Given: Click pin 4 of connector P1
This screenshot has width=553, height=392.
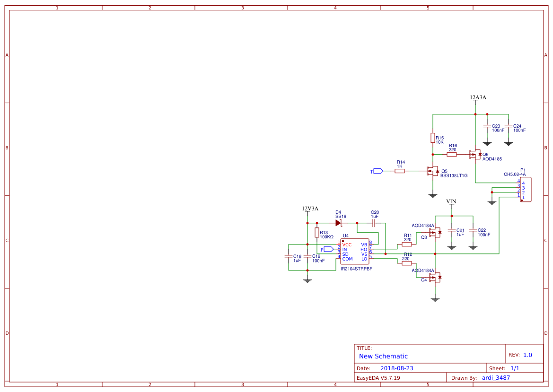Looking at the screenshot, I should point(518,183).
